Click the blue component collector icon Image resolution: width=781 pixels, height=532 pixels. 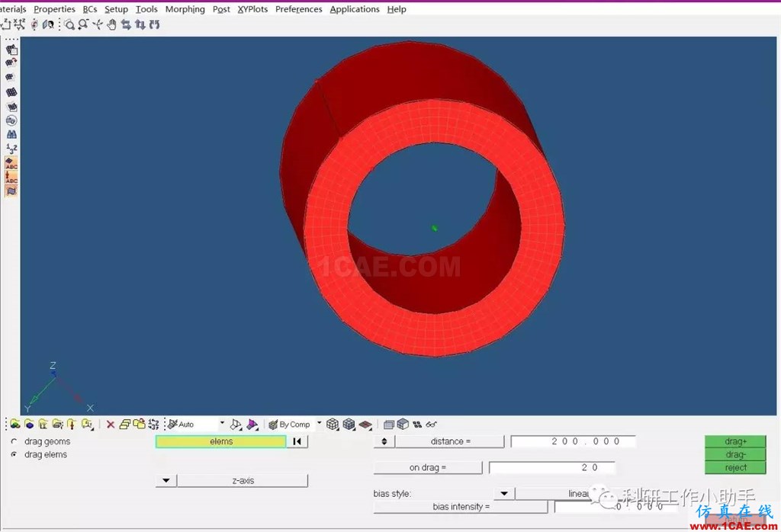pos(30,424)
